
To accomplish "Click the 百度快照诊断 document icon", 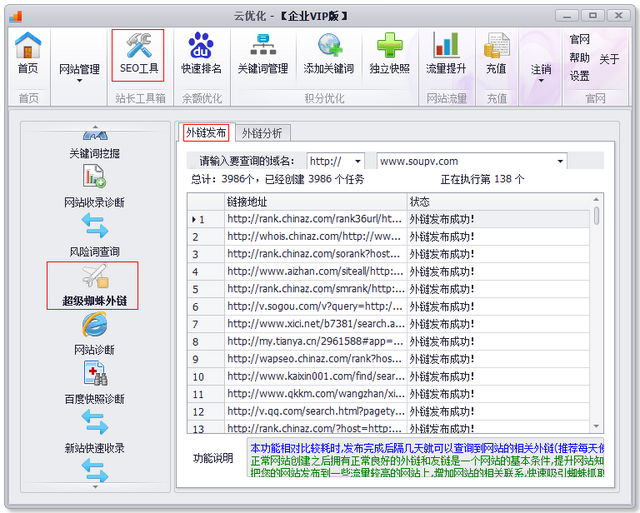I will [95, 373].
